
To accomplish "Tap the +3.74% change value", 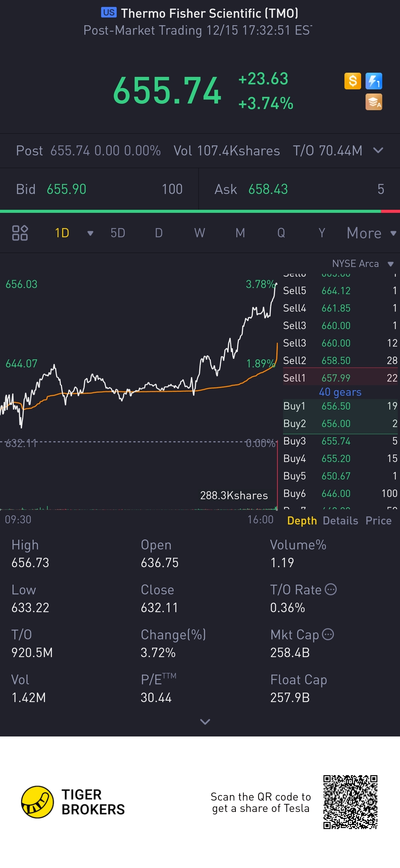I will point(266,104).
